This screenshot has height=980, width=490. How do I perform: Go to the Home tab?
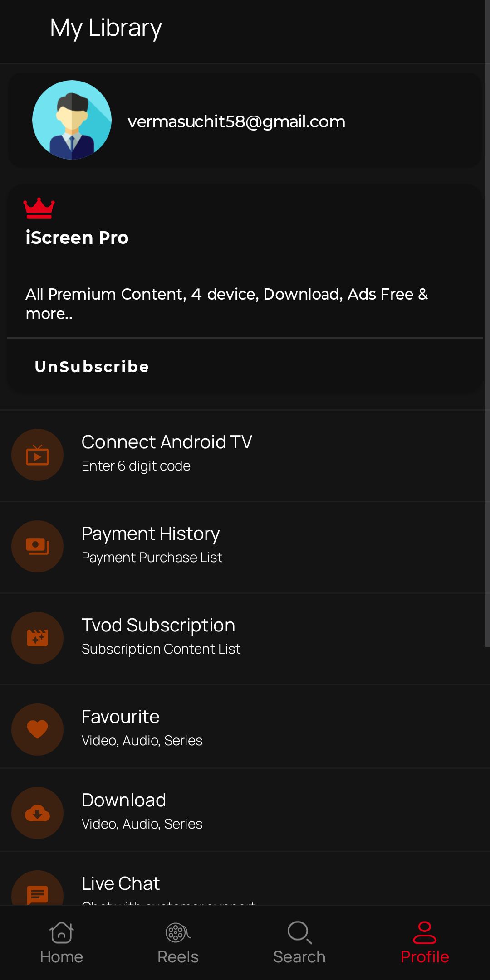61,943
